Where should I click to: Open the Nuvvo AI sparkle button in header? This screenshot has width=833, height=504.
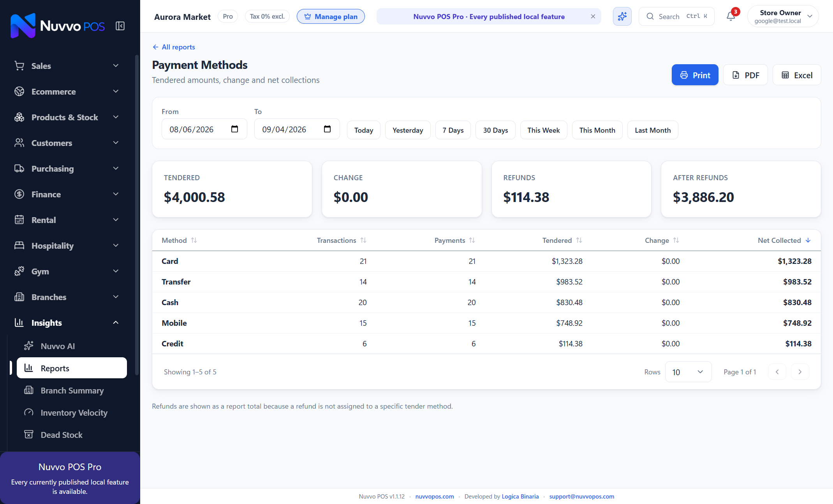click(622, 16)
